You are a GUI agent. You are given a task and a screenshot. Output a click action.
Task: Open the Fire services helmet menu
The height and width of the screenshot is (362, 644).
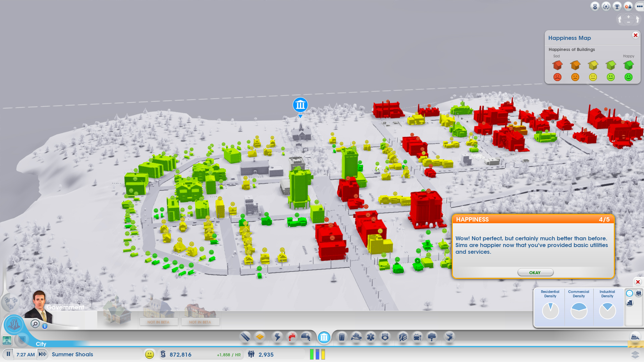click(x=356, y=337)
